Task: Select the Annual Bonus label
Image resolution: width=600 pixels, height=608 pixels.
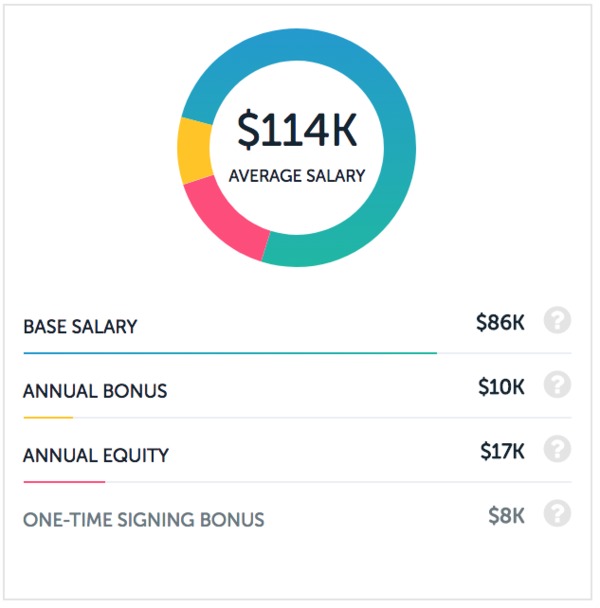Action: pos(95,391)
